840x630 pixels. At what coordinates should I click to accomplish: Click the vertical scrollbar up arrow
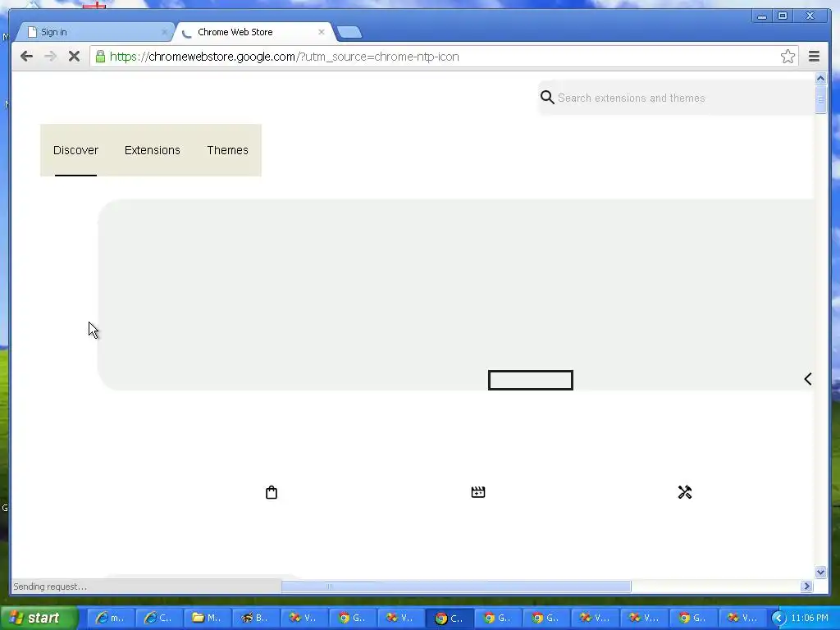pos(820,79)
